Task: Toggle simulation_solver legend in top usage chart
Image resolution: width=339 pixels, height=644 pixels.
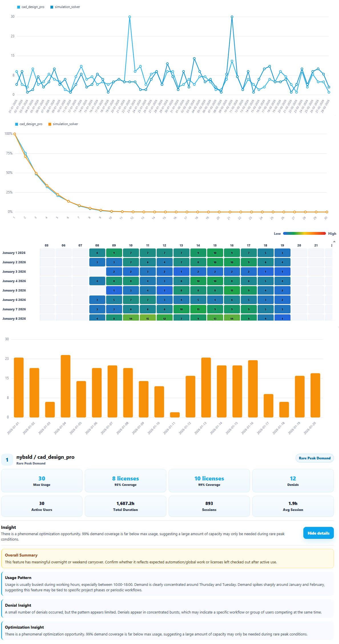Action: tap(65, 7)
